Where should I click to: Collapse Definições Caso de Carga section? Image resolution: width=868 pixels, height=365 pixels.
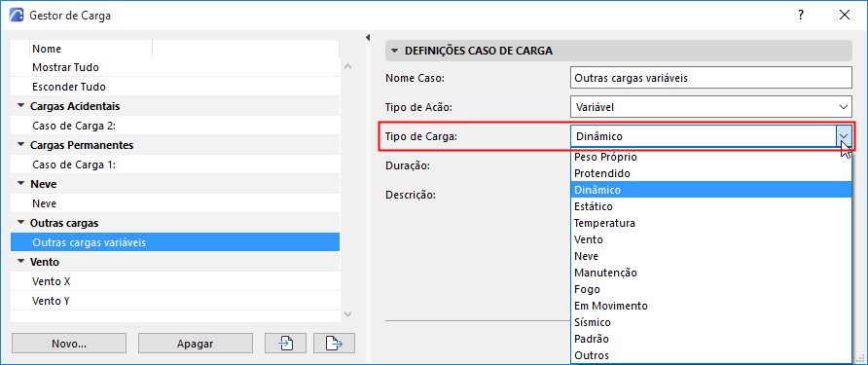[394, 51]
